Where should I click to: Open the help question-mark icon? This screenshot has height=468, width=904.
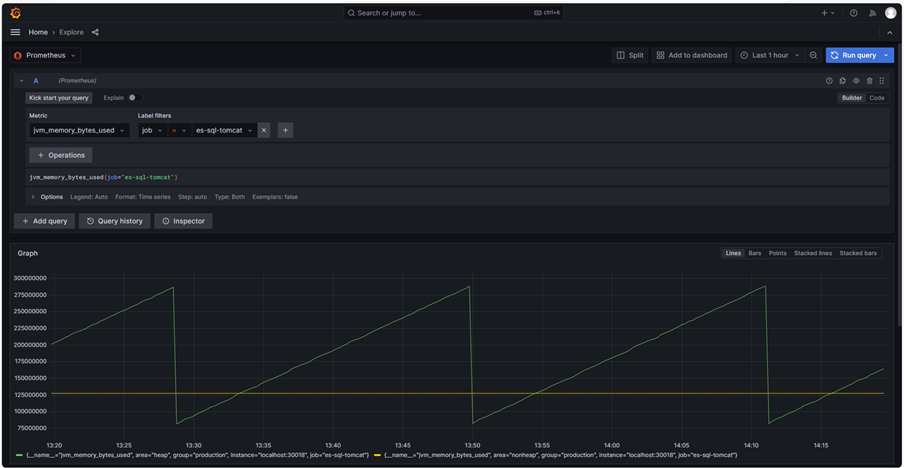click(x=854, y=13)
